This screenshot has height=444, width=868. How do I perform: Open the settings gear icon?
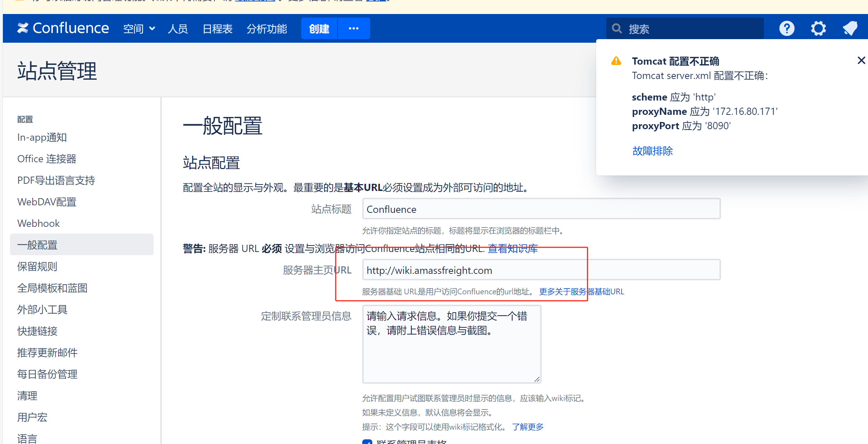[818, 28]
